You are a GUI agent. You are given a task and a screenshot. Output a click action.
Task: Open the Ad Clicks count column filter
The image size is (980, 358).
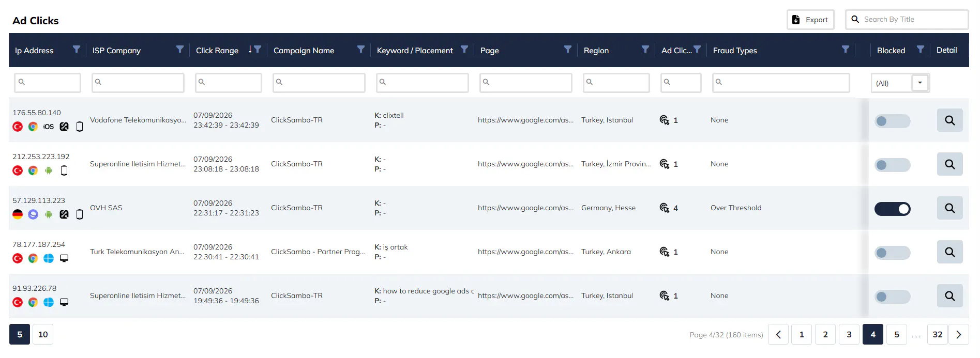697,49
